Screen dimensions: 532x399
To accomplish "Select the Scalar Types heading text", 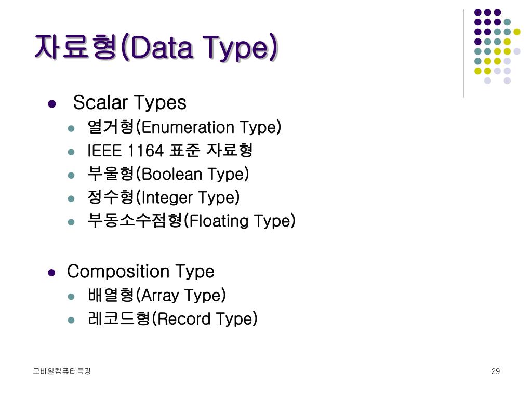I will [x=129, y=103].
